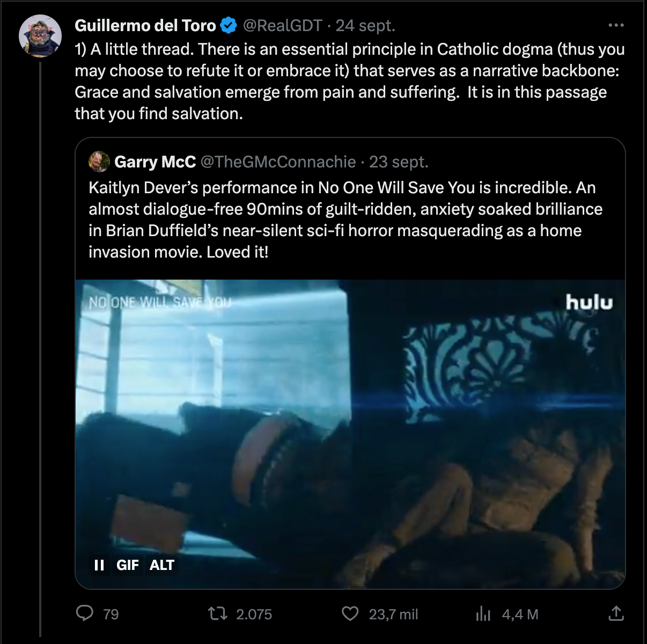Click the Garry McC display name
Screen dimensions: 647x644
155,162
